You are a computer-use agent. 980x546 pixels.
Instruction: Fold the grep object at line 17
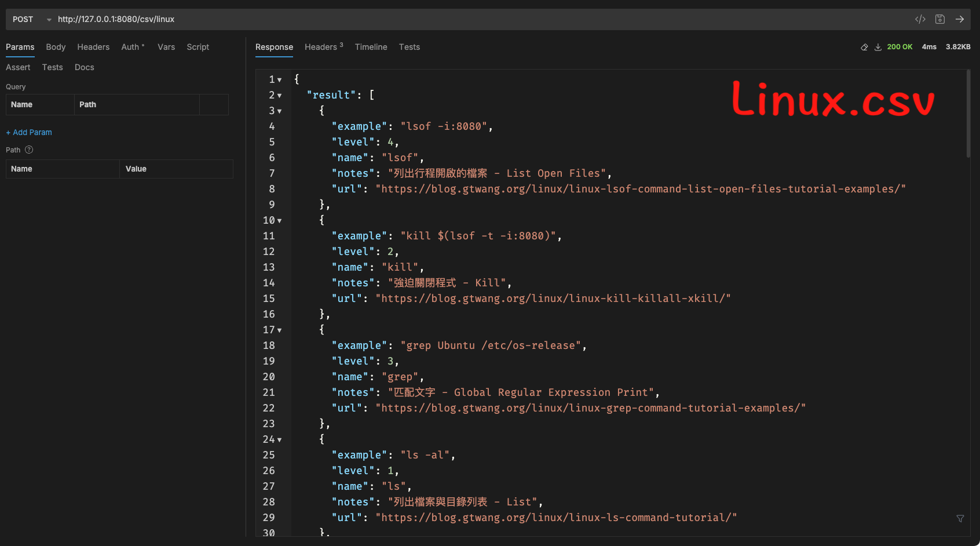pos(279,330)
